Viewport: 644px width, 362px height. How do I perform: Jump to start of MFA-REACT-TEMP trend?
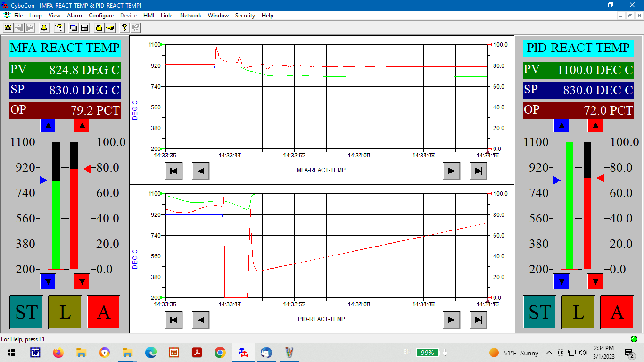point(173,171)
